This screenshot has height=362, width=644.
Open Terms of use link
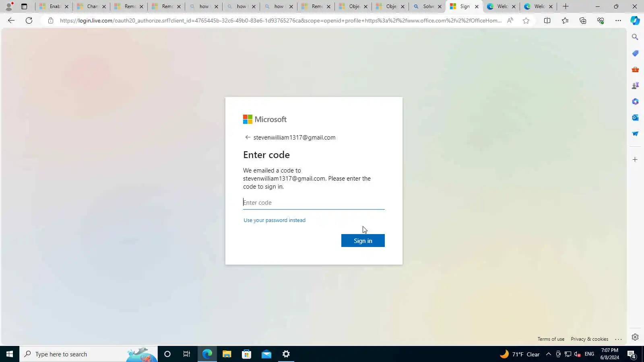tap(551, 339)
